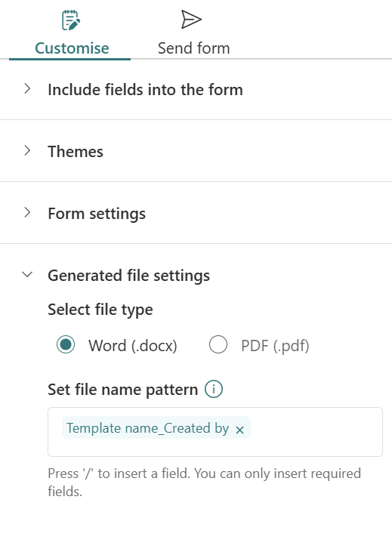Select the Word (.docx) radio button
The width and height of the screenshot is (392, 549).
(66, 344)
